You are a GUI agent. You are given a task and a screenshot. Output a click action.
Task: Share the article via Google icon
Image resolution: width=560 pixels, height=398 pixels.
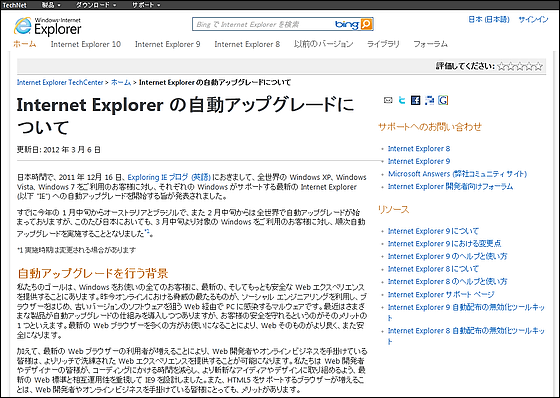[443, 100]
